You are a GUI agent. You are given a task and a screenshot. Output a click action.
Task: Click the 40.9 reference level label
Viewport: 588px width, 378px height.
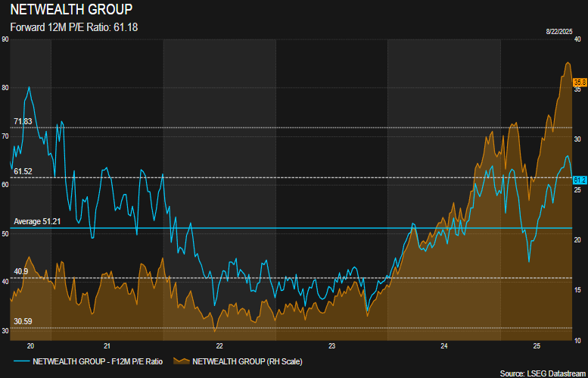(x=21, y=271)
